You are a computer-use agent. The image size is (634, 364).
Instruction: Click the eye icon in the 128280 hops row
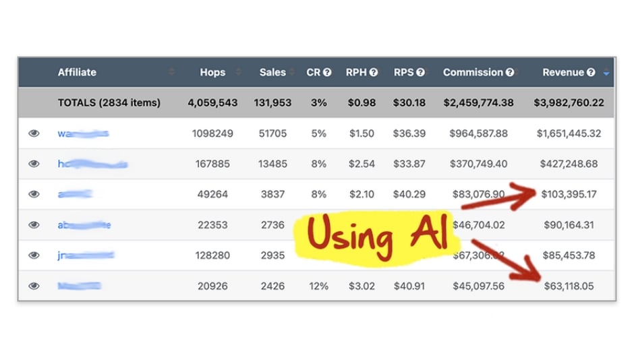tap(34, 255)
